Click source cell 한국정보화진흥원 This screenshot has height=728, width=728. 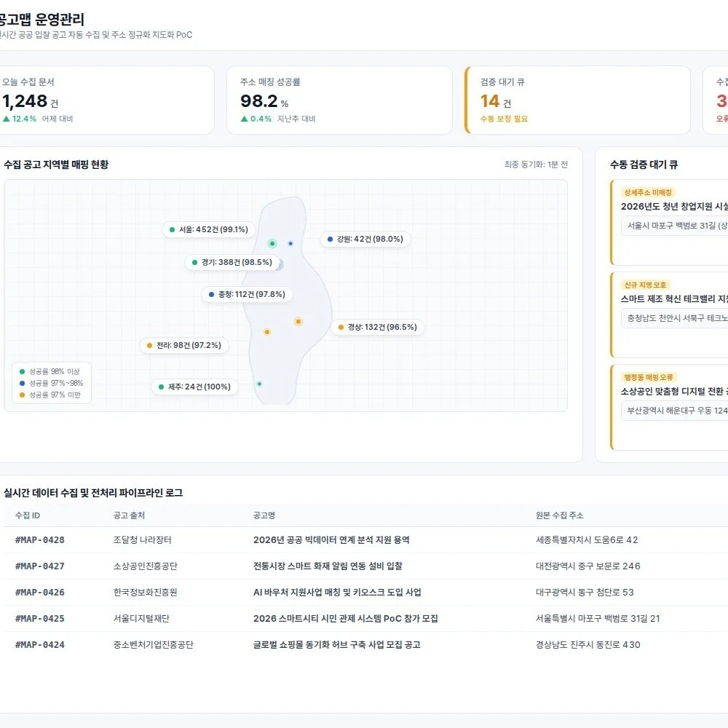tap(146, 593)
